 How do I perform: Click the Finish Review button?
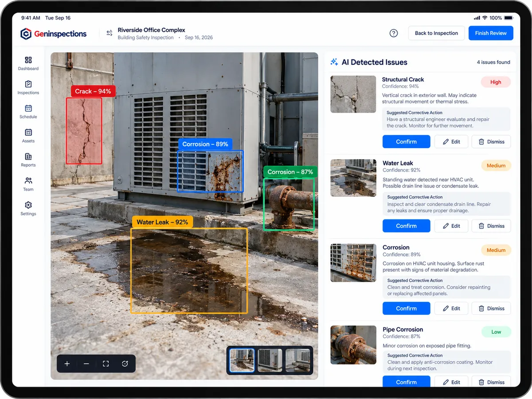pyautogui.click(x=491, y=33)
